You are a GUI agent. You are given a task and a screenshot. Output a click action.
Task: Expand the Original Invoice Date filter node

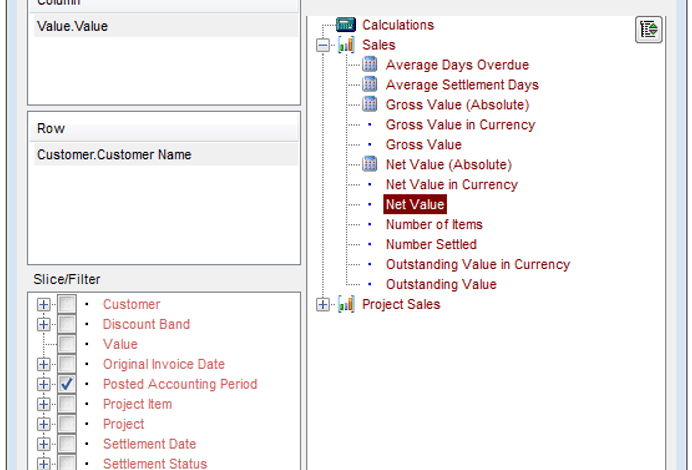43,364
